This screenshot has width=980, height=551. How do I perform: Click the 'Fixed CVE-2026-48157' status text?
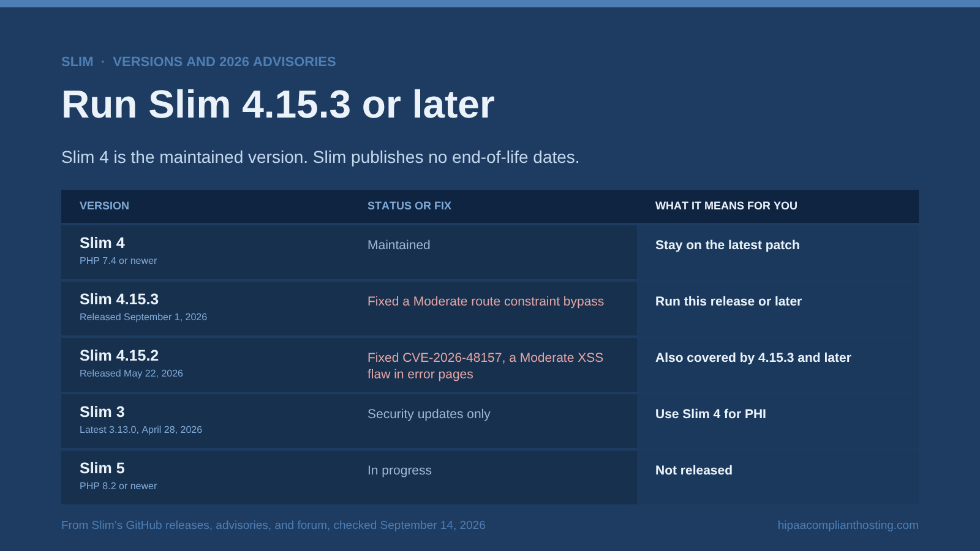click(x=485, y=365)
